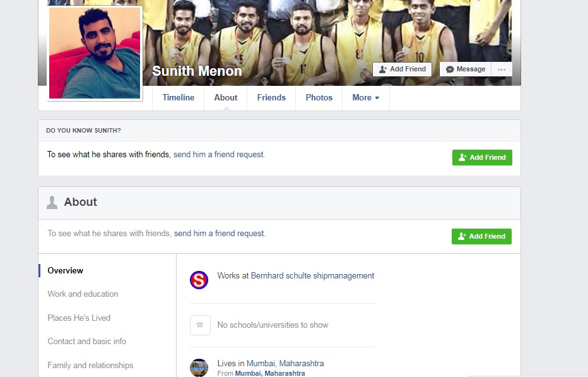Image resolution: width=588 pixels, height=377 pixels.
Task: Go to the Photos tab
Action: [x=319, y=98]
